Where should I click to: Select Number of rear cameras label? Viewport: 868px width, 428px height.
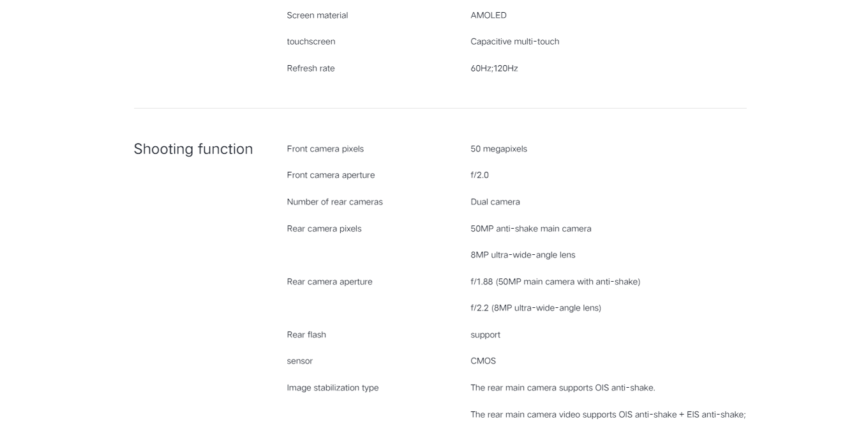pyautogui.click(x=334, y=202)
